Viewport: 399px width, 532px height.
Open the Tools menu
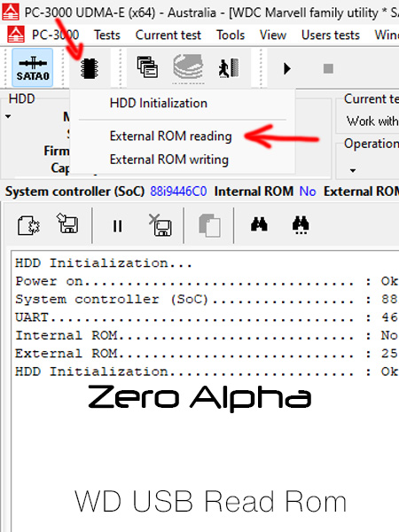pyautogui.click(x=231, y=35)
